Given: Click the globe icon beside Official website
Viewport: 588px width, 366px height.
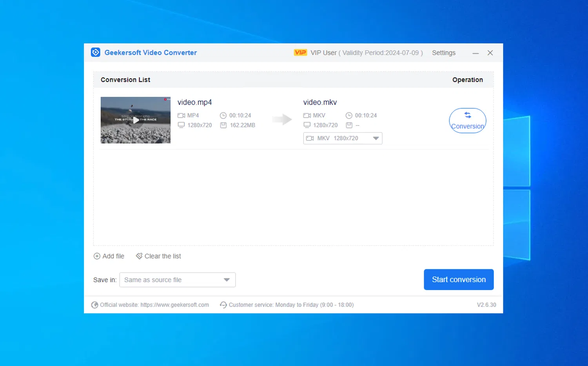Looking at the screenshot, I should 95,305.
